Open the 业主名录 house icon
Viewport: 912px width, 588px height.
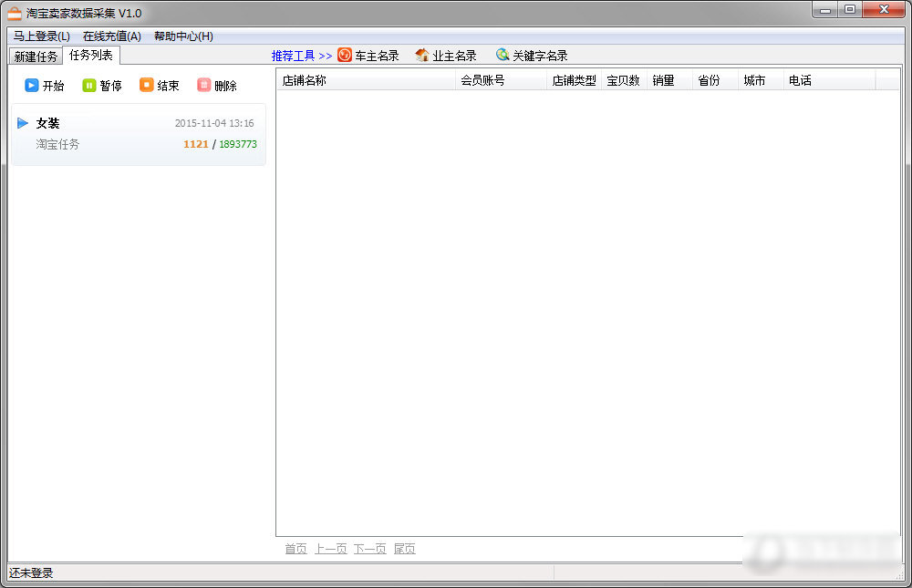click(422, 55)
